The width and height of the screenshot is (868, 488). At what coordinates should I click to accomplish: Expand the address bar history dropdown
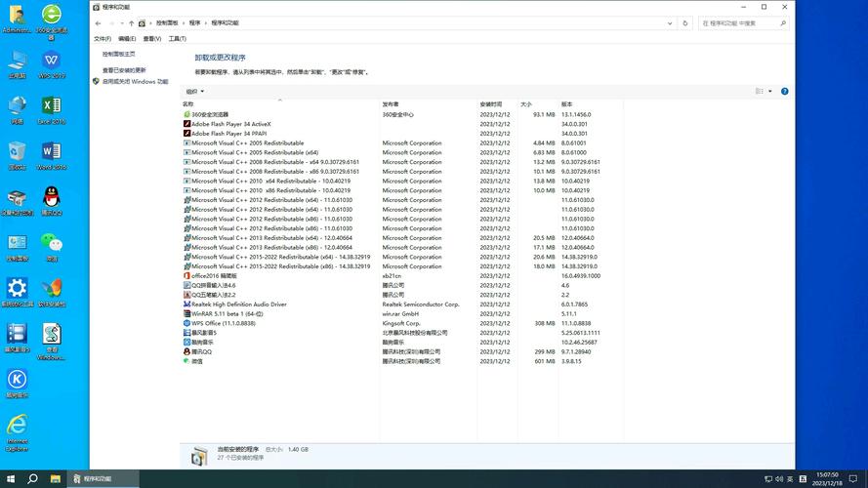click(x=670, y=23)
